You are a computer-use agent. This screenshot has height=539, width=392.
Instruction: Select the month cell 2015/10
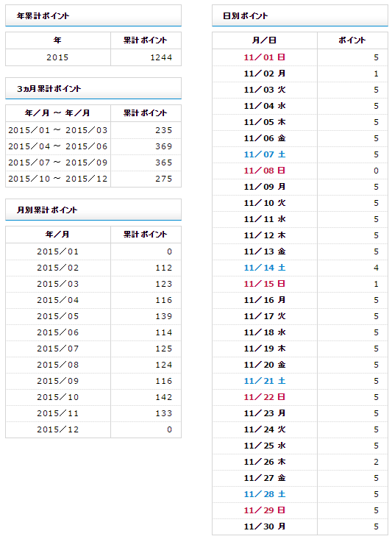click(58, 397)
